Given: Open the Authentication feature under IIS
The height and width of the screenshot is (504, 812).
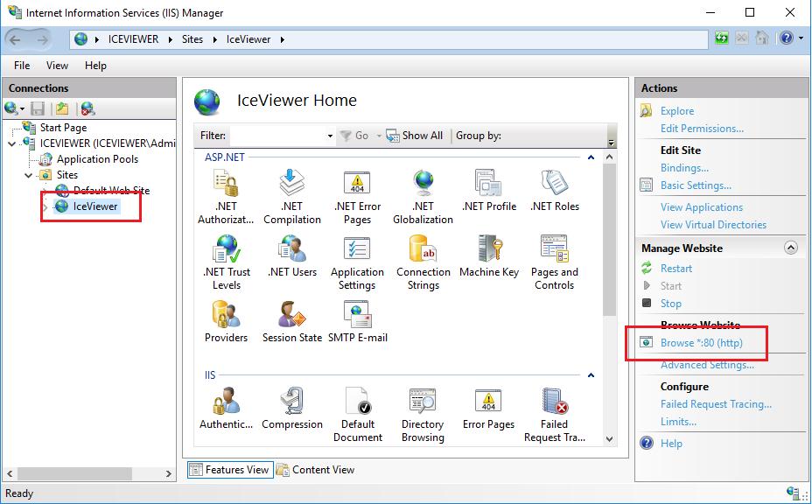Looking at the screenshot, I should click(x=227, y=409).
